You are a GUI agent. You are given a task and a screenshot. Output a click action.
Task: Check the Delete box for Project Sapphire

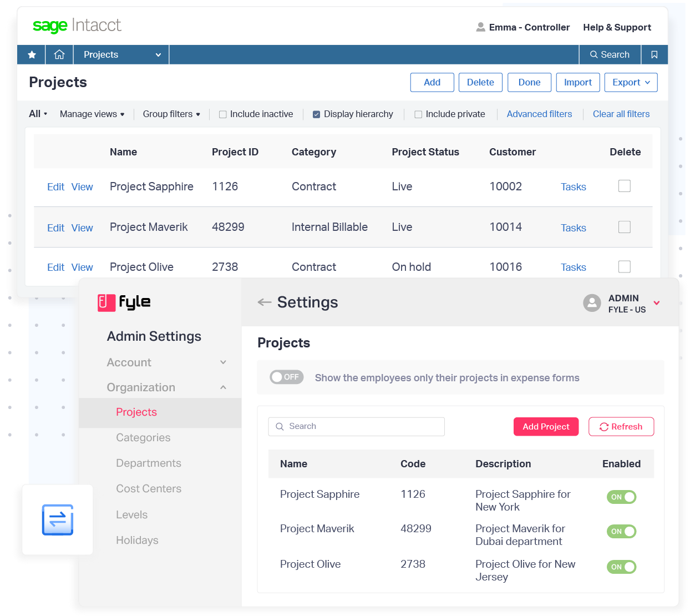pyautogui.click(x=625, y=186)
